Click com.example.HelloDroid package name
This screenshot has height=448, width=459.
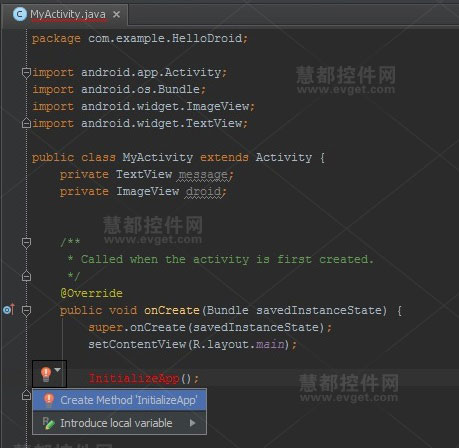(165, 38)
